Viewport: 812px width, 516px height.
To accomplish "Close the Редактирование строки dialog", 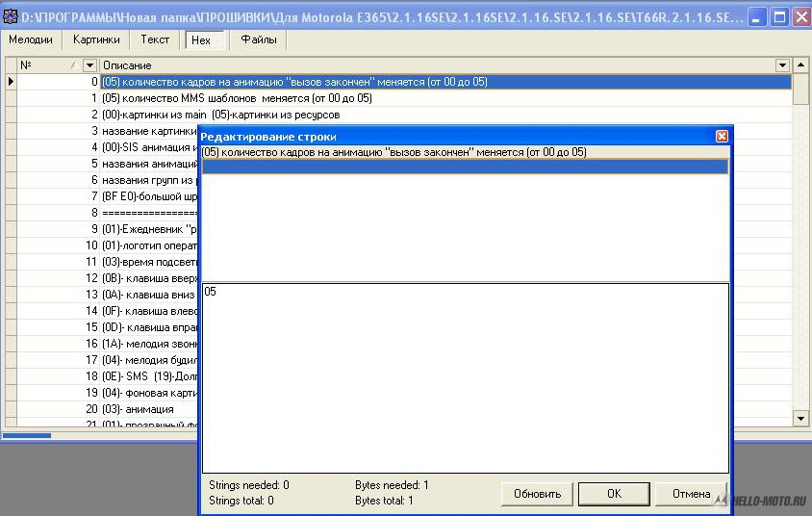I will (x=722, y=137).
